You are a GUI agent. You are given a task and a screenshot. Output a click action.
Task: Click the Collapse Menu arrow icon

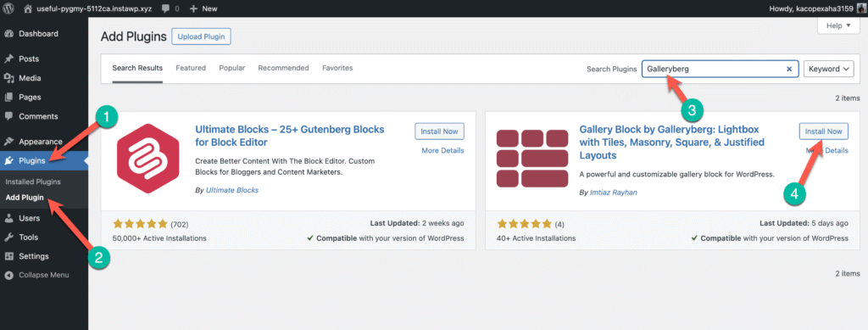coord(8,275)
